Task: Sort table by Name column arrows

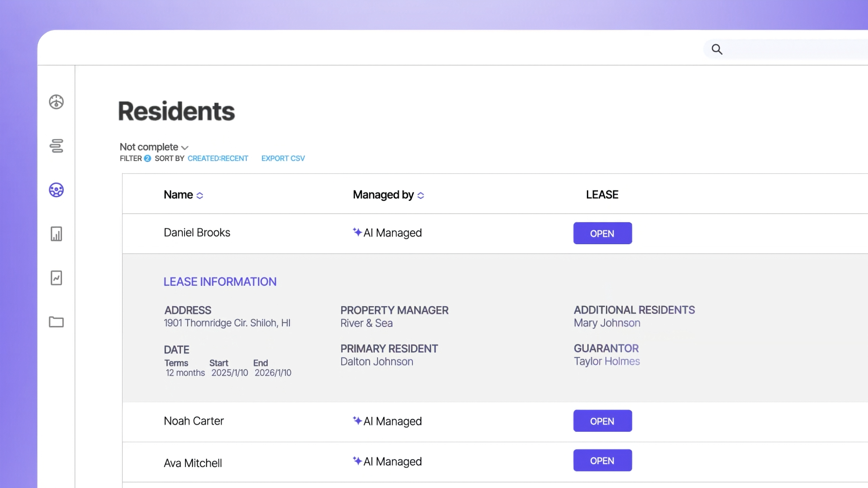Action: (x=200, y=196)
